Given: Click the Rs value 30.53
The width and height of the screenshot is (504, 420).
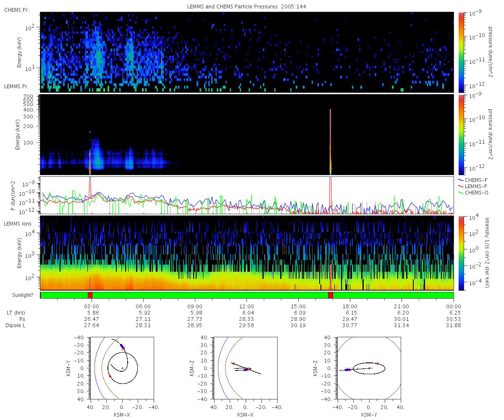Looking at the screenshot, I should (454, 319).
